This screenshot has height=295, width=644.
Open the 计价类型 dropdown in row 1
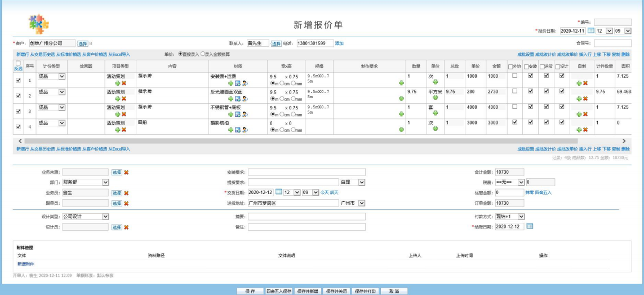click(61, 76)
